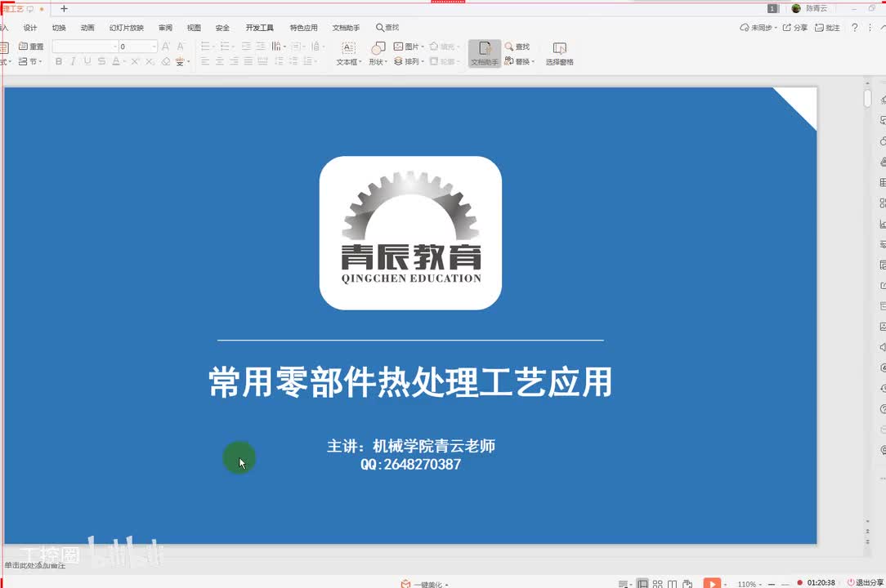Open the 切换 transitions tab

pyautogui.click(x=59, y=28)
